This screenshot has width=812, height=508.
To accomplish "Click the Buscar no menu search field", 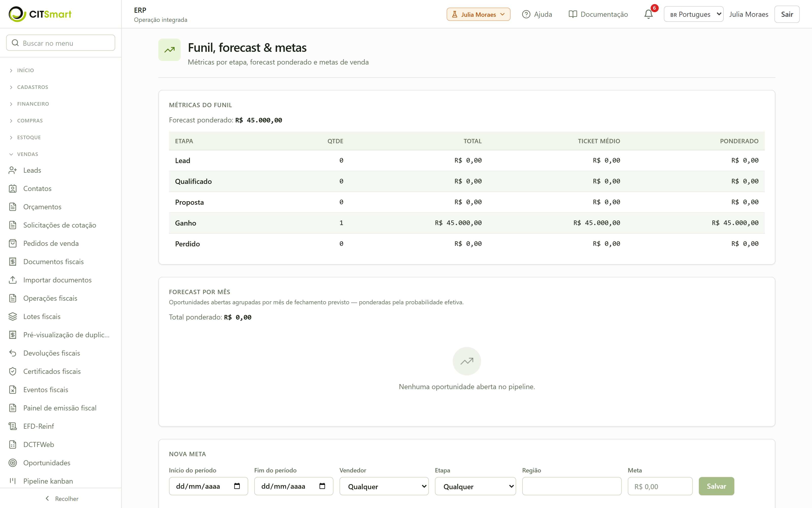I will tap(61, 43).
